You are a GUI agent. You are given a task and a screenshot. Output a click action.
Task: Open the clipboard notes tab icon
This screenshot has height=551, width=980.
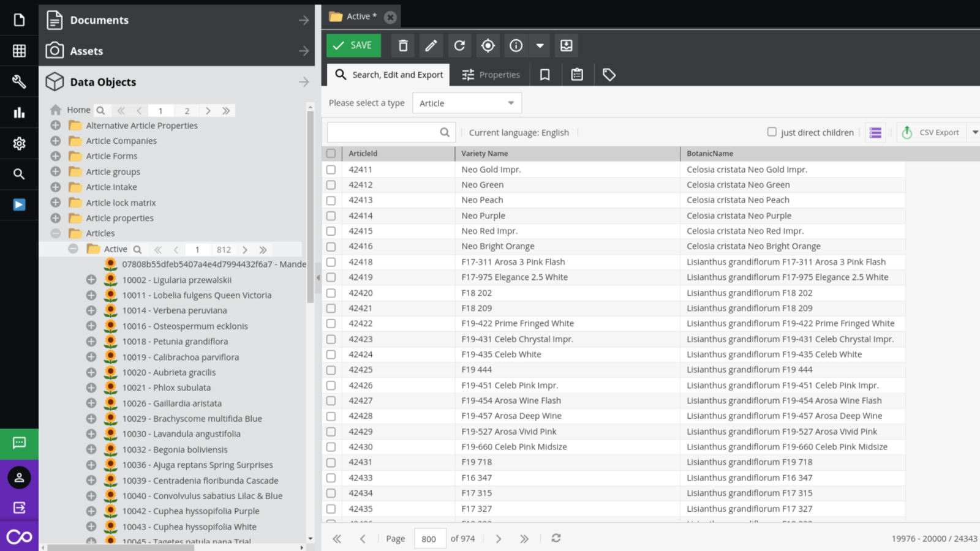(x=577, y=75)
